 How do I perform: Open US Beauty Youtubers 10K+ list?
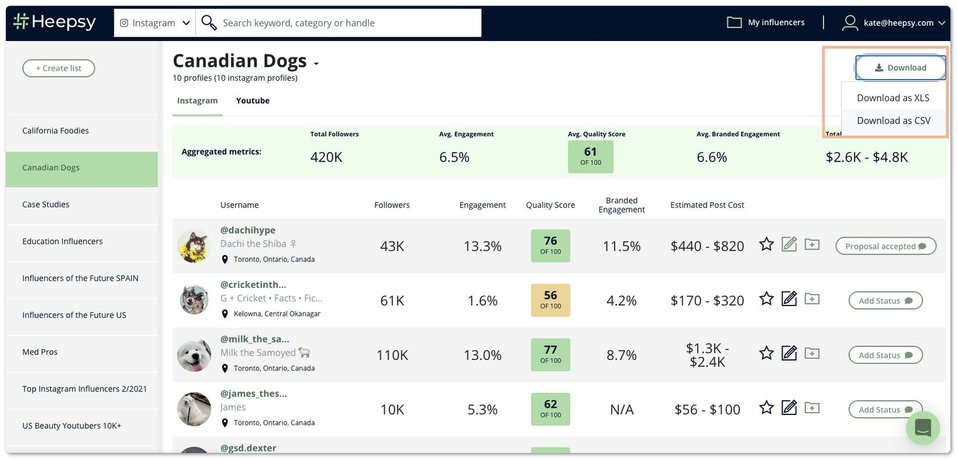click(x=81, y=426)
